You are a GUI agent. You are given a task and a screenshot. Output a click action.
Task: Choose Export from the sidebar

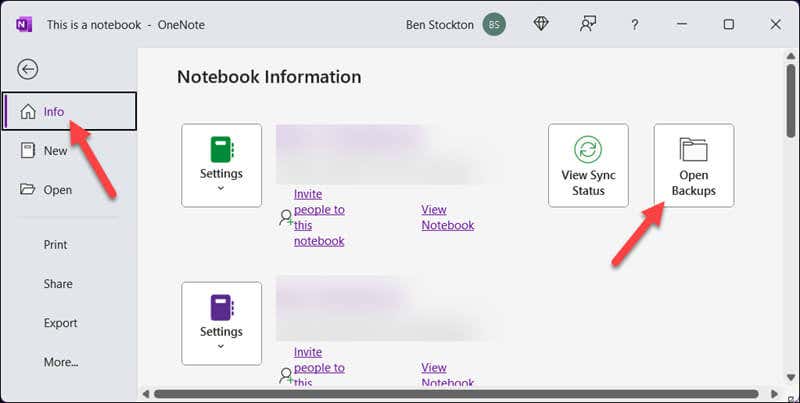(60, 323)
